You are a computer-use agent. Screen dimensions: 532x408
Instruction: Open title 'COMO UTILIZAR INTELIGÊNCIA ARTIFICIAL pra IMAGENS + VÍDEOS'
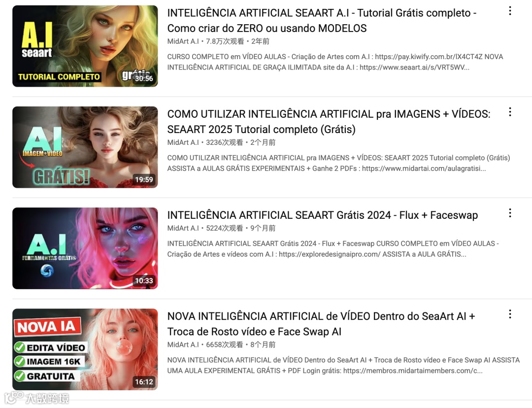click(329, 122)
